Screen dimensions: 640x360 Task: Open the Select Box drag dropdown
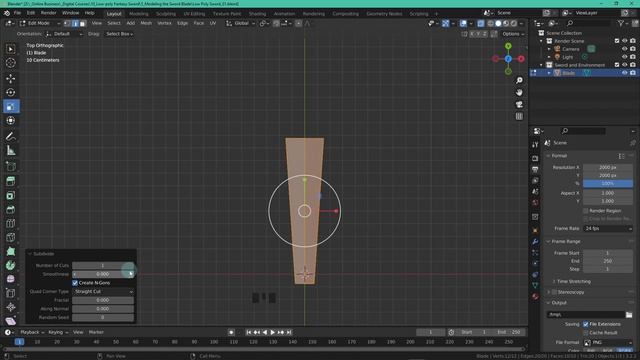pos(119,34)
